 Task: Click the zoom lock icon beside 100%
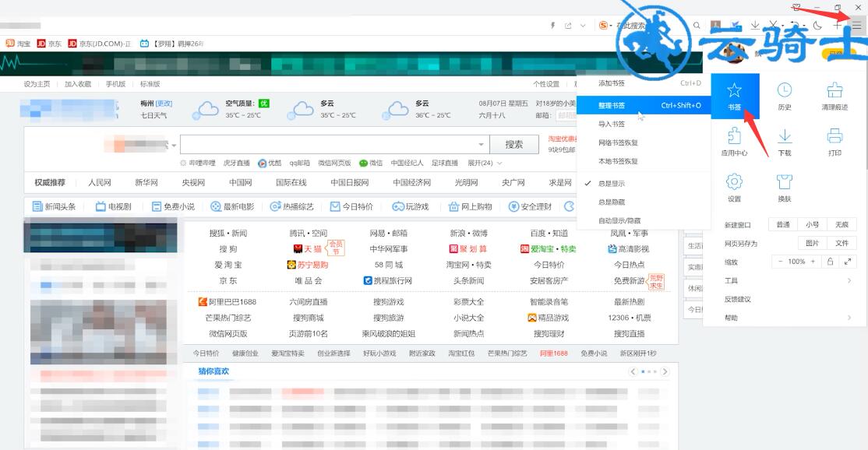[x=830, y=262]
